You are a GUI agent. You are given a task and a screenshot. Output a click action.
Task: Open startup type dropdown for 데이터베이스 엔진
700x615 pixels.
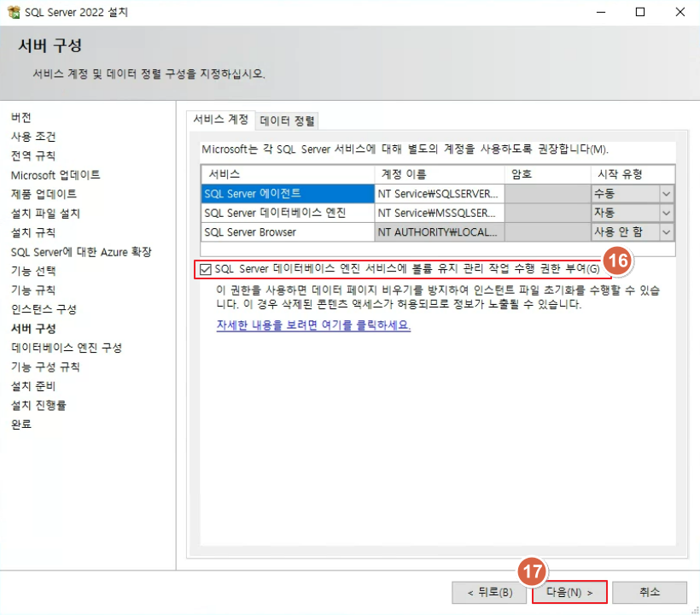pos(666,213)
